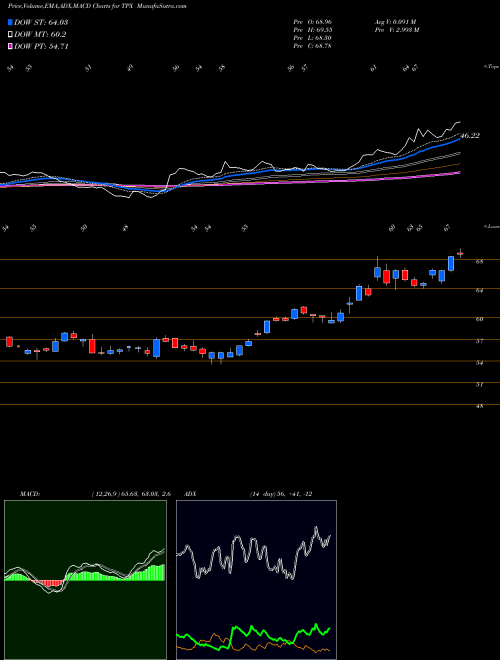The height and width of the screenshot is (660, 500).
Task: Click the 'Avg V: 0.991 M' volume text
Action: coord(396,22)
